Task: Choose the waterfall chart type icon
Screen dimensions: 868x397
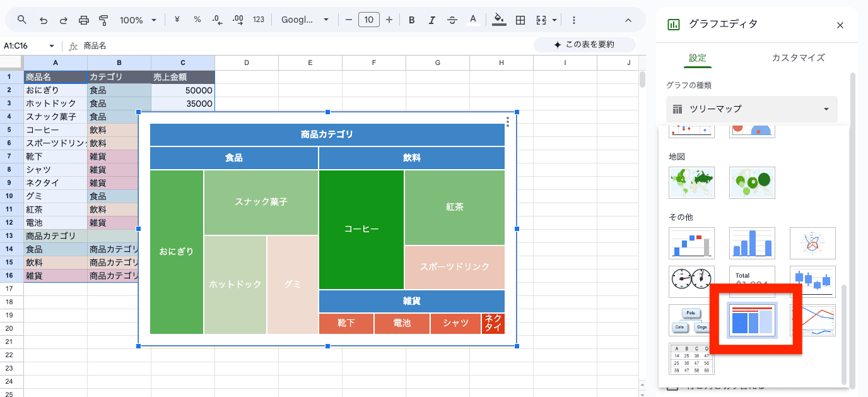Action: [691, 243]
